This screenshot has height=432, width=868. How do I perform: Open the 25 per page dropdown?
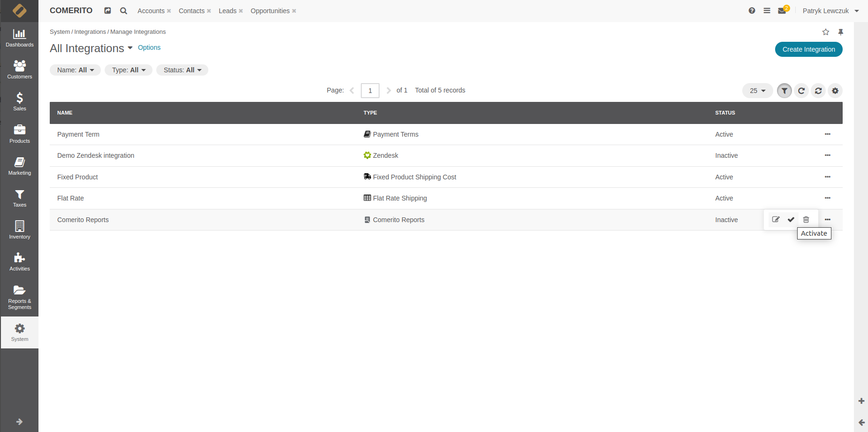point(757,91)
